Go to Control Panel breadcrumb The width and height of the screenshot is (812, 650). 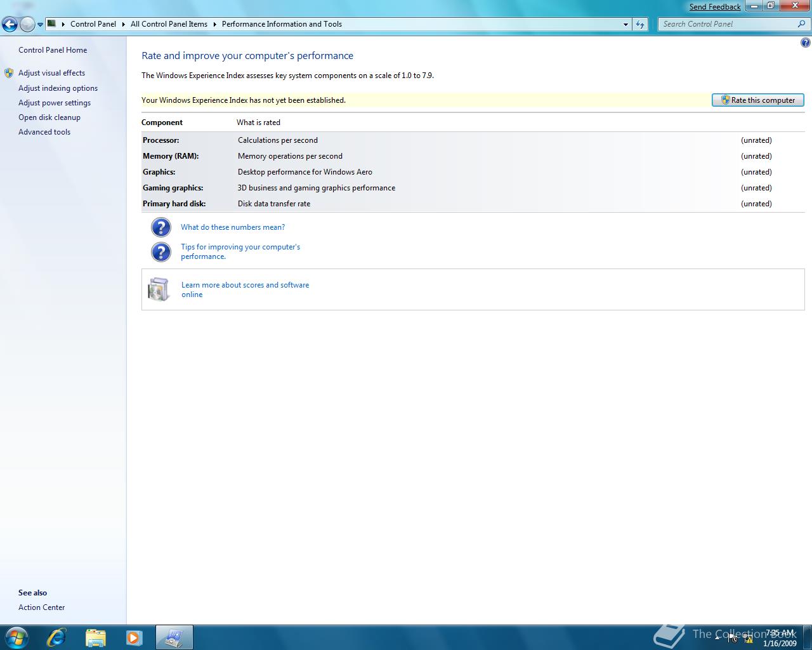coord(93,24)
